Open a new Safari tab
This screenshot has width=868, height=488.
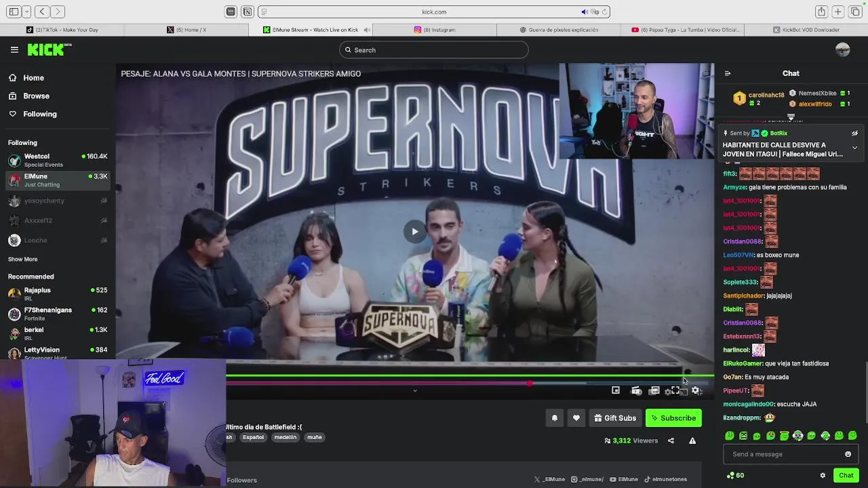pos(838,12)
